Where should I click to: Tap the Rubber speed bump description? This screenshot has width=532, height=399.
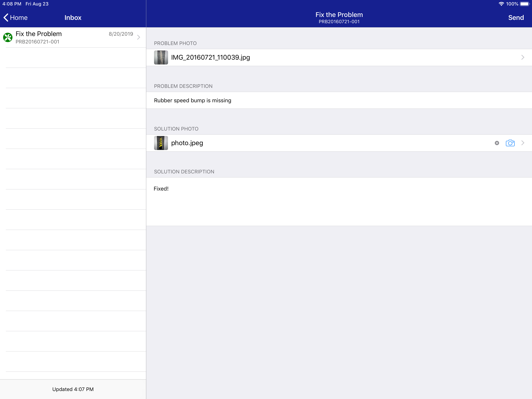192,100
